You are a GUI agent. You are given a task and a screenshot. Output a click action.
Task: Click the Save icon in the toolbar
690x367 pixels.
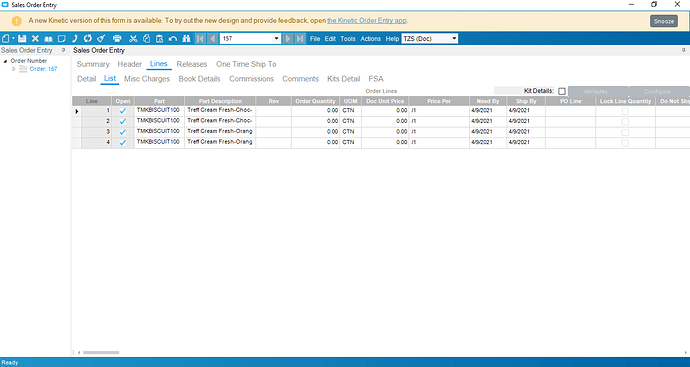coord(22,39)
